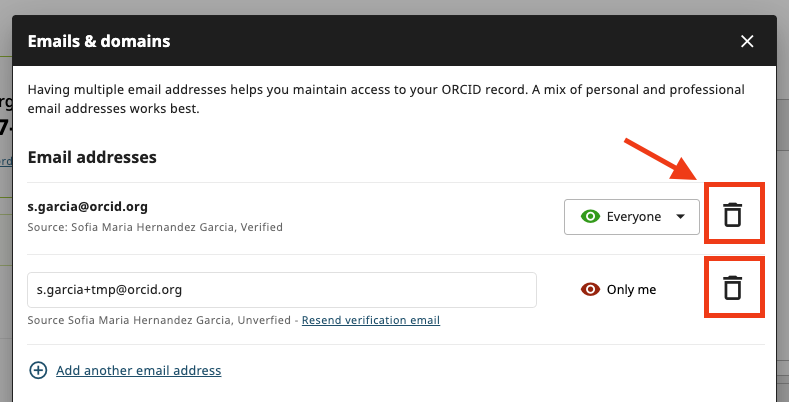Click Add another email address link

(138, 370)
